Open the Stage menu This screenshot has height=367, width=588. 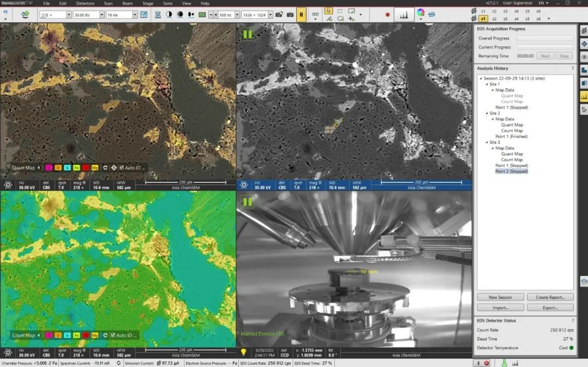coord(148,3)
